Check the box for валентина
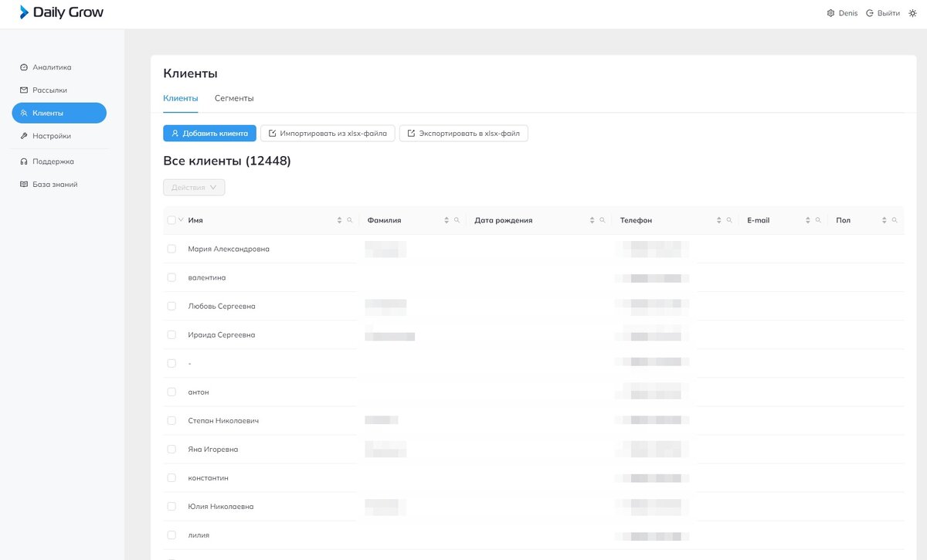 click(171, 277)
